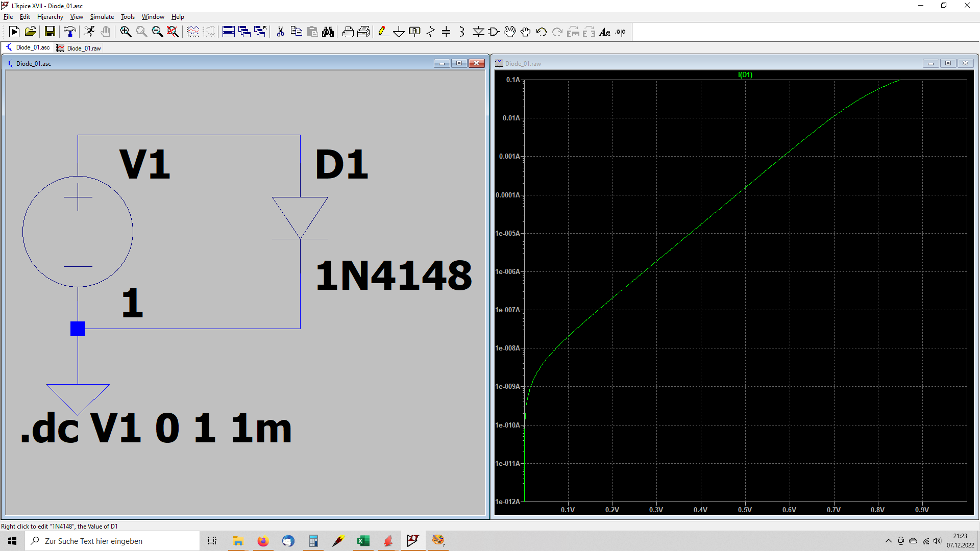Select the Diode placement tool
This screenshot has width=980, height=551.
pyautogui.click(x=478, y=32)
